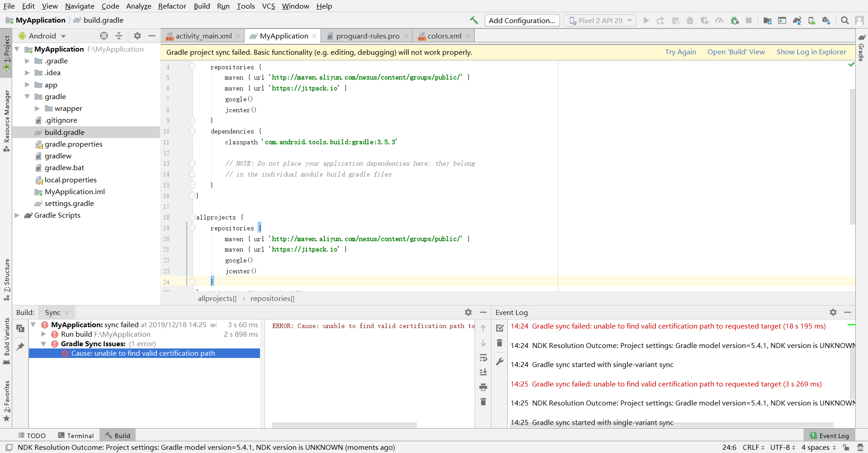Click Try Again link

pos(680,52)
